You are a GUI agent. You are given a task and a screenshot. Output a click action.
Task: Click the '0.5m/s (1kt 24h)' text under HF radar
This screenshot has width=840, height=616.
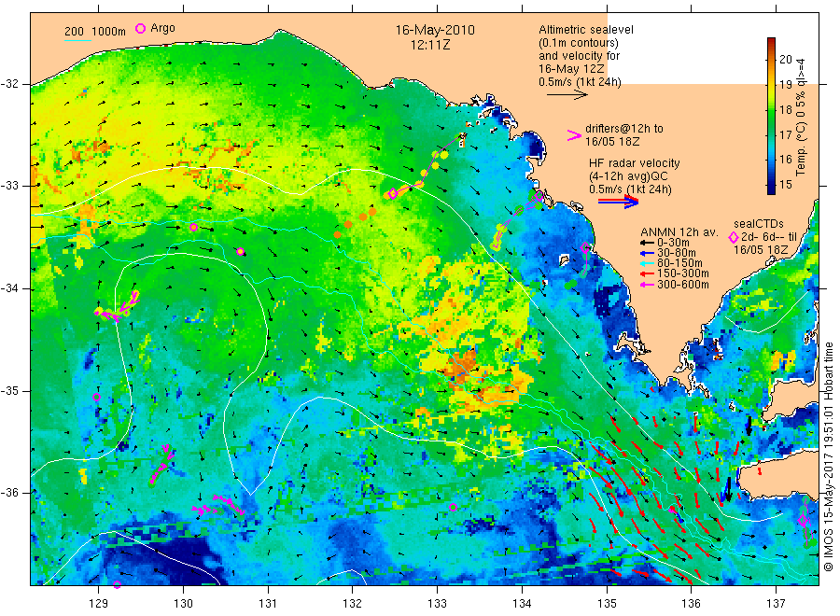pyautogui.click(x=630, y=189)
